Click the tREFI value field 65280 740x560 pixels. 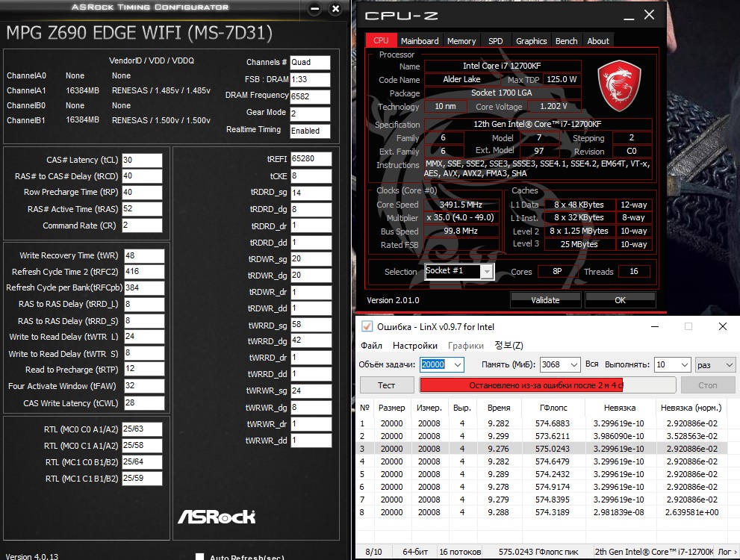pos(311,159)
